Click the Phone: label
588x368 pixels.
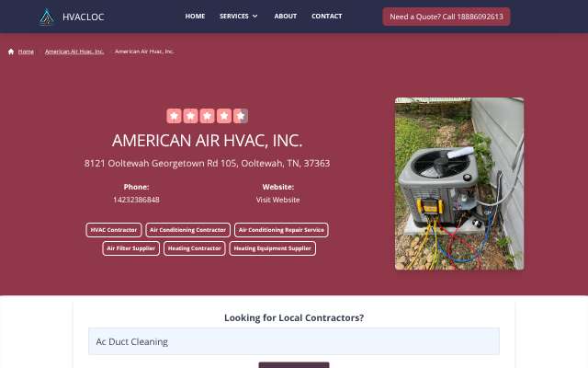coord(137,187)
